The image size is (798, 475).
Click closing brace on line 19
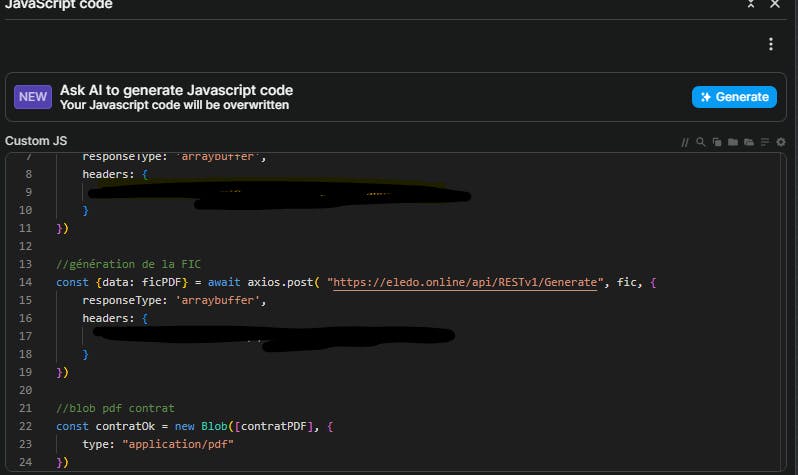[x=62, y=372]
